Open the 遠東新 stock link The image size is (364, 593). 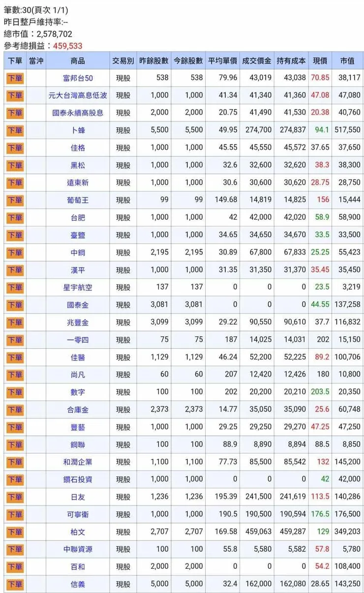[x=78, y=183]
